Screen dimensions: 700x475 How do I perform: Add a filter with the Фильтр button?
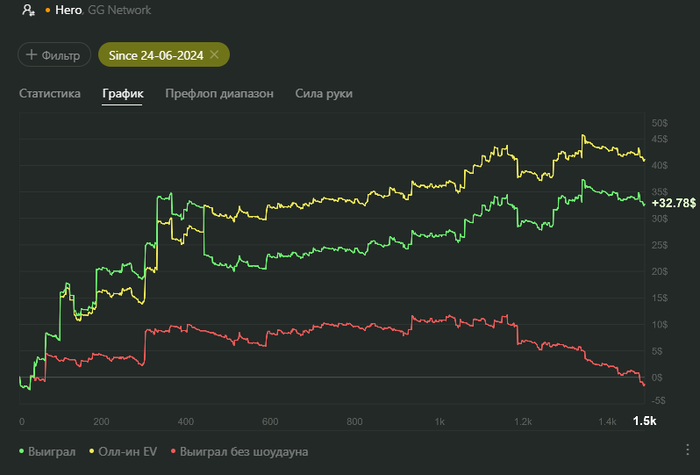54,55
